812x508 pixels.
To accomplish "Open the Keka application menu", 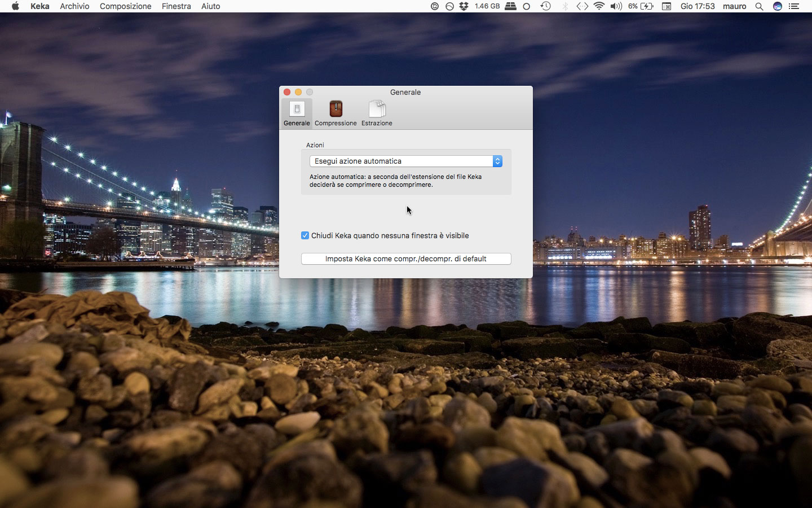I will pyautogui.click(x=40, y=6).
